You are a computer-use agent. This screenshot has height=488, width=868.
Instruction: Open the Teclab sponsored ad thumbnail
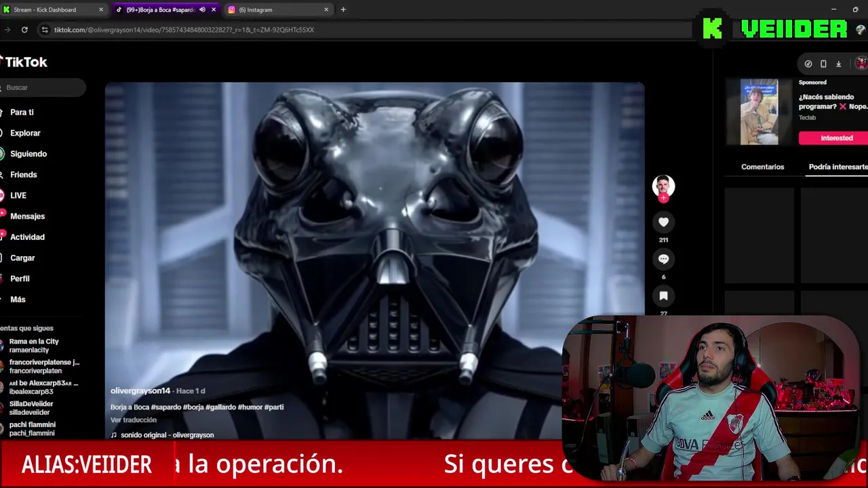759,112
